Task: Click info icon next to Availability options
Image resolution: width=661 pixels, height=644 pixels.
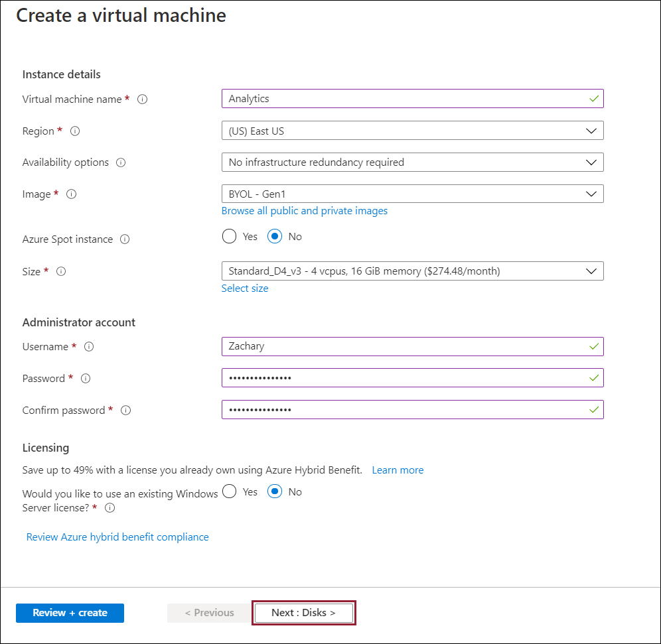Action: coord(121,162)
